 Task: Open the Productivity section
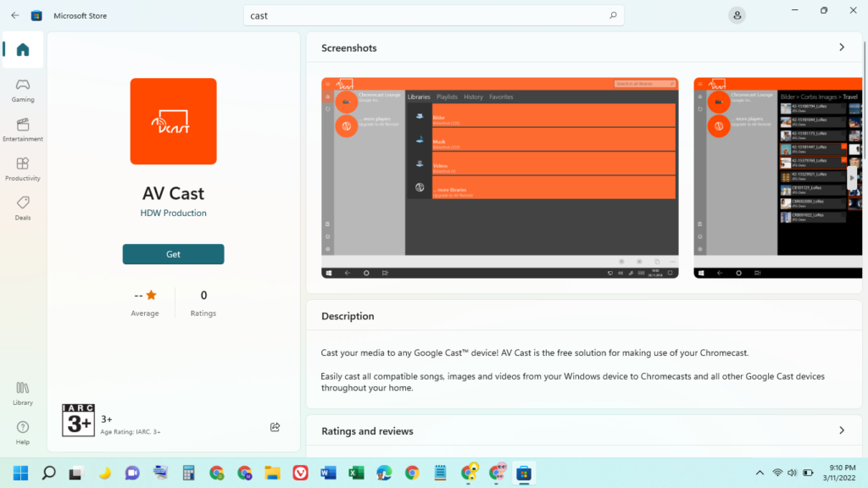click(x=23, y=169)
